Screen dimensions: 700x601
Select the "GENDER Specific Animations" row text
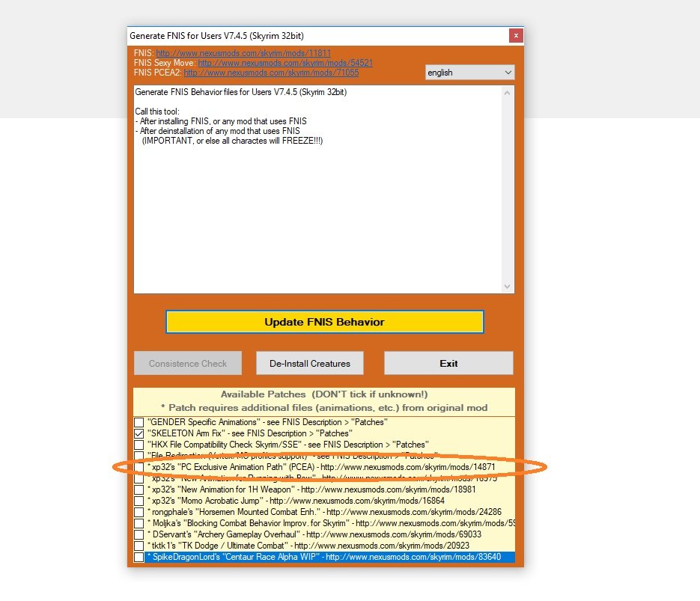tap(267, 422)
